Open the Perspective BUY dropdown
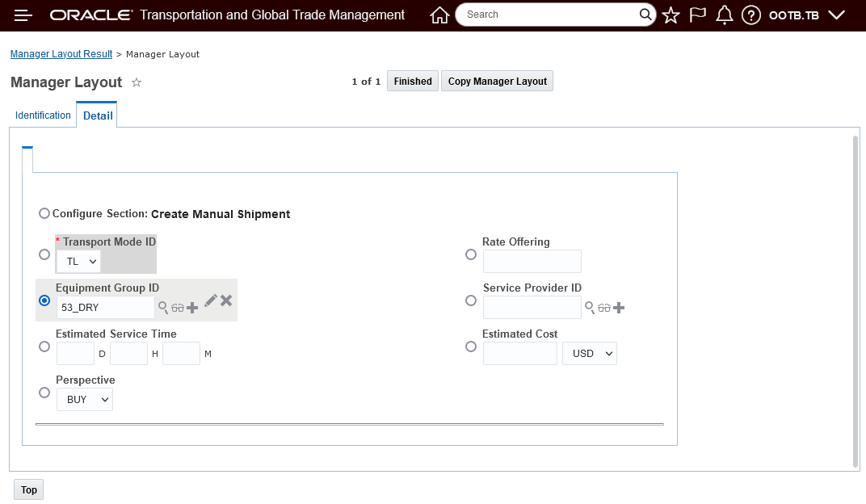The height and width of the screenshot is (504, 866). click(85, 400)
